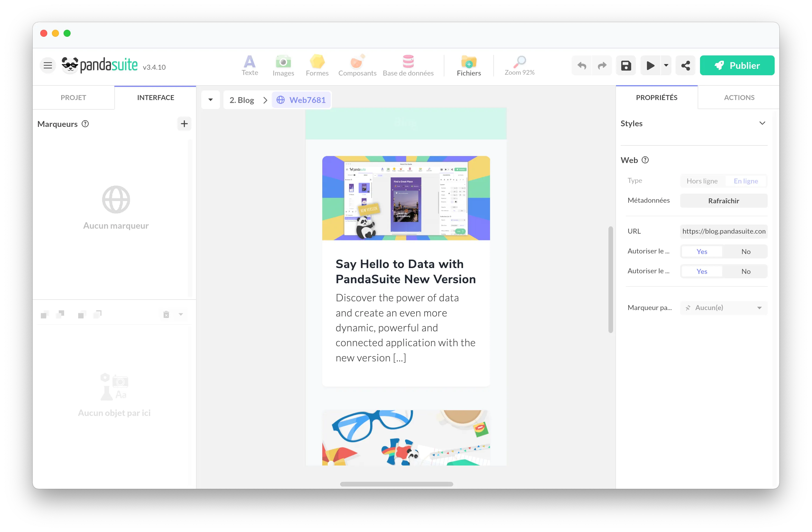Click the save disk icon
Viewport: 812px width, 532px height.
[x=626, y=66]
